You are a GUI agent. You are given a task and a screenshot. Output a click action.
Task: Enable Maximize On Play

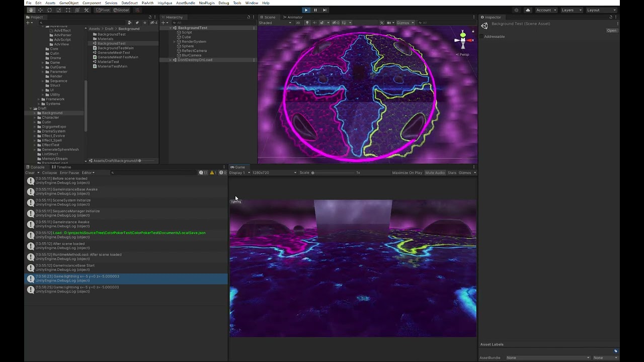[407, 173]
